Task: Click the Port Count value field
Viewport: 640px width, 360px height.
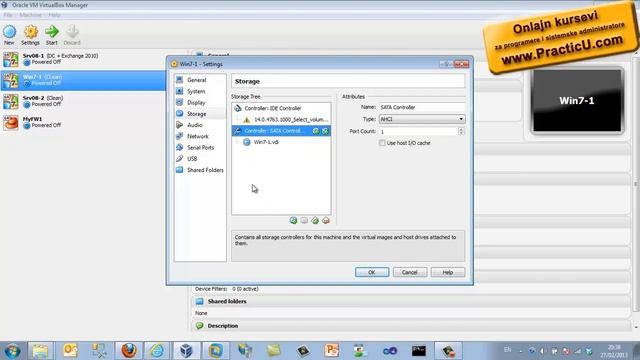Action: coord(418,131)
